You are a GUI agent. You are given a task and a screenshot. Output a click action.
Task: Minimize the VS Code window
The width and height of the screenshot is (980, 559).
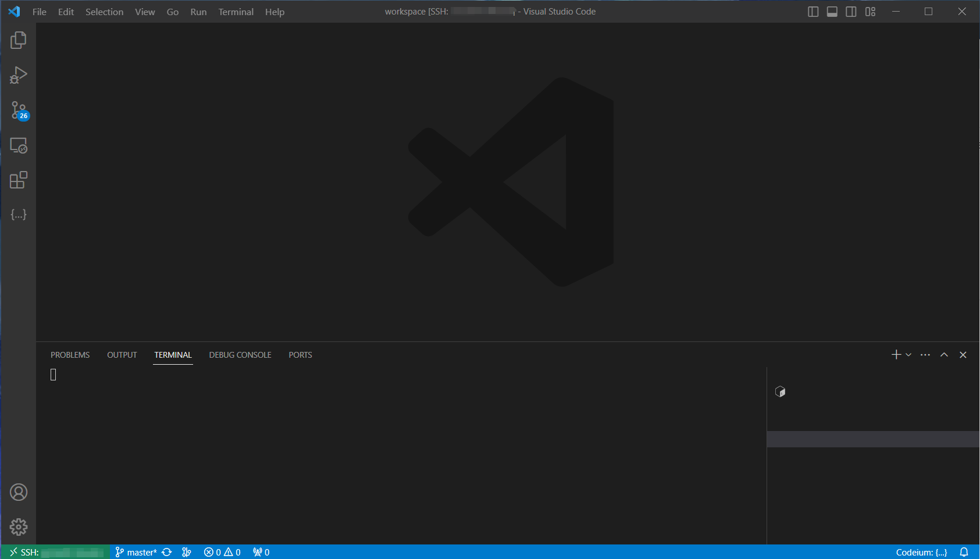(896, 12)
